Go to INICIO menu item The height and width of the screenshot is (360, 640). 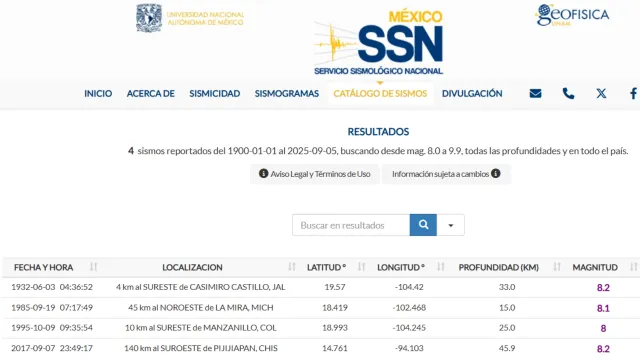click(x=98, y=93)
